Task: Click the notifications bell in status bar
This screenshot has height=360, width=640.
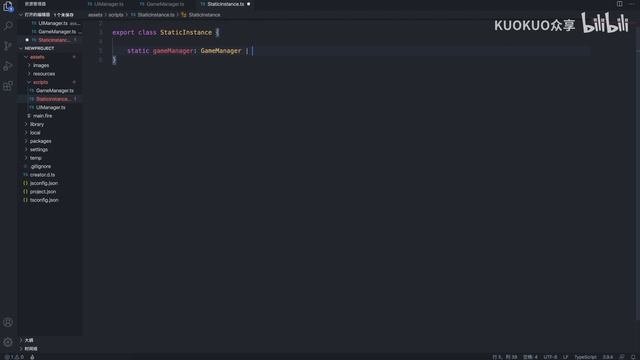Action: tap(633, 357)
